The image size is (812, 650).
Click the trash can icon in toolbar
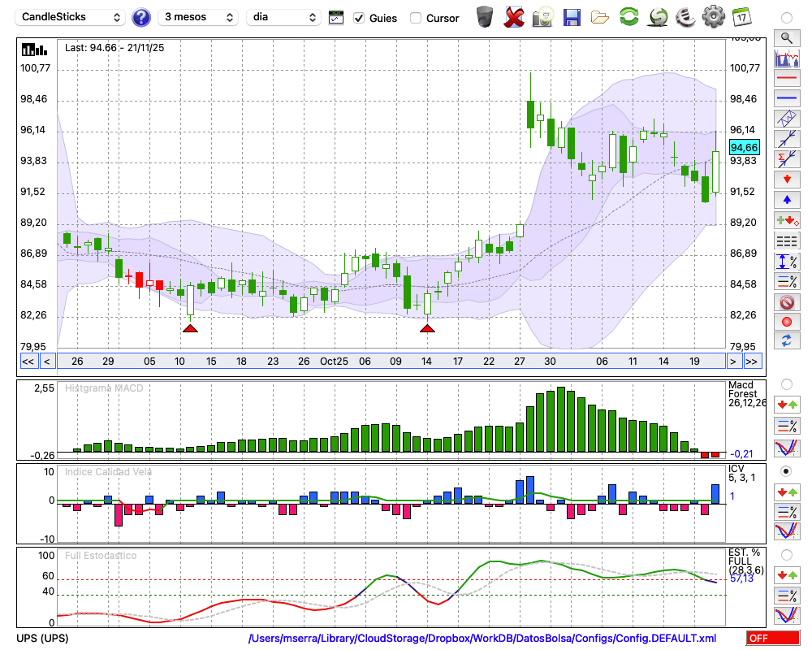[x=485, y=17]
